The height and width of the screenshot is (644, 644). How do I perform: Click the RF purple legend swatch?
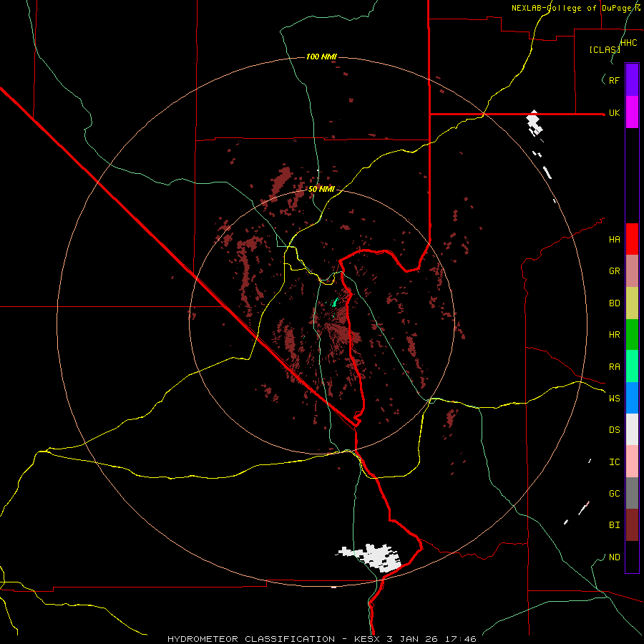coord(632,80)
